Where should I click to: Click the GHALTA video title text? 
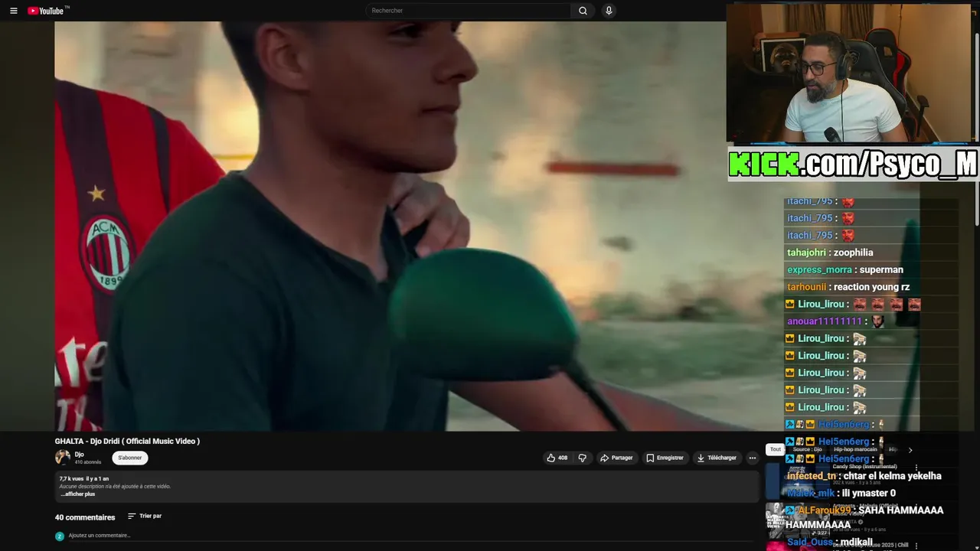tap(127, 441)
